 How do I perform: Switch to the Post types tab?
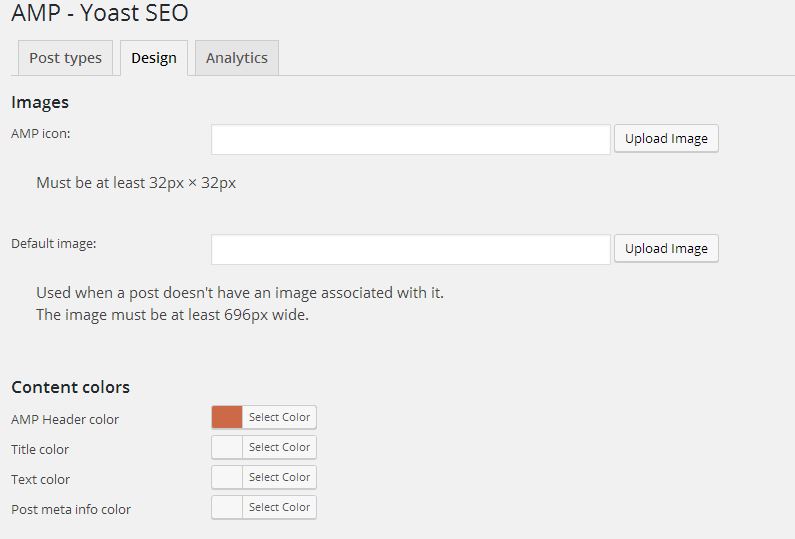65,58
